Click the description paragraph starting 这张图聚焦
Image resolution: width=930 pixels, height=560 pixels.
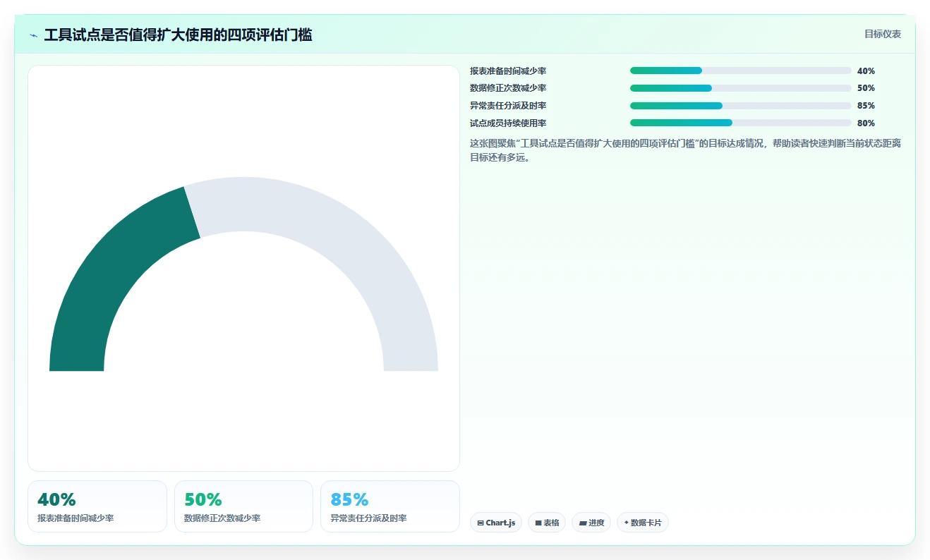click(685, 150)
